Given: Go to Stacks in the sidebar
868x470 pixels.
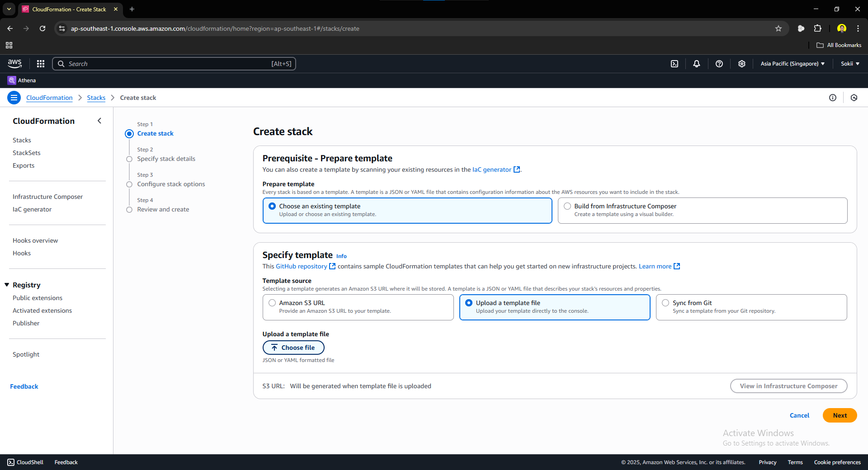Looking at the screenshot, I should tap(22, 140).
